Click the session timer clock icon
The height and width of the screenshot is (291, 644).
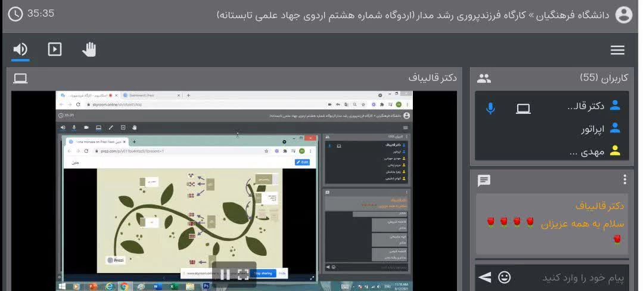15,13
